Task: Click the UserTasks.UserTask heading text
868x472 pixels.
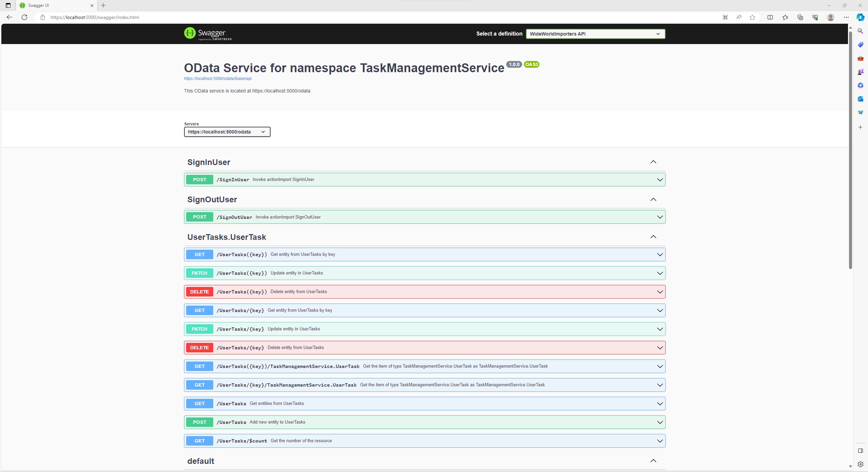Action: pyautogui.click(x=227, y=237)
